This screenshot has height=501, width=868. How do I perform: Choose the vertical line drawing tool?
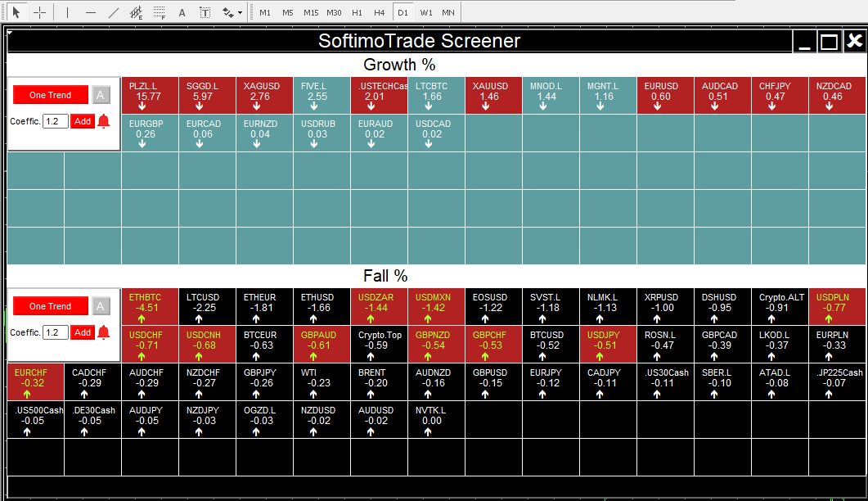tap(67, 12)
